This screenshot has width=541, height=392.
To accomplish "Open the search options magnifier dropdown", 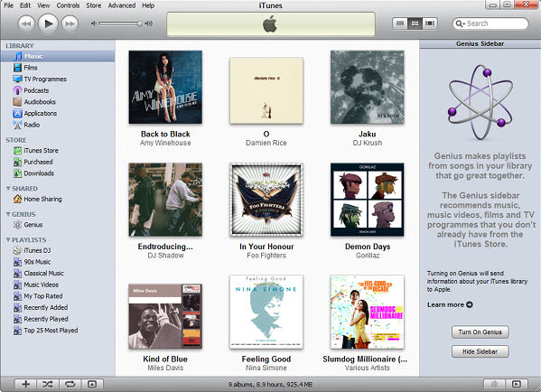I will click(461, 23).
